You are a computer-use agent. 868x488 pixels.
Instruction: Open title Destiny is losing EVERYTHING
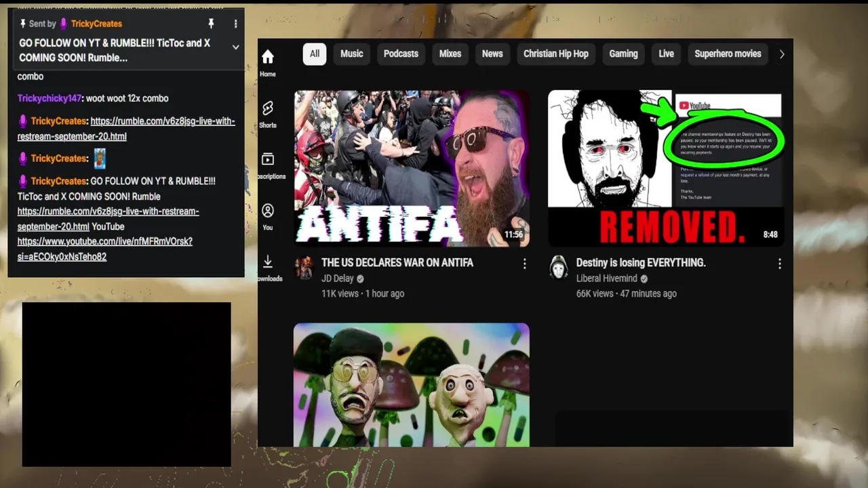pyautogui.click(x=641, y=263)
